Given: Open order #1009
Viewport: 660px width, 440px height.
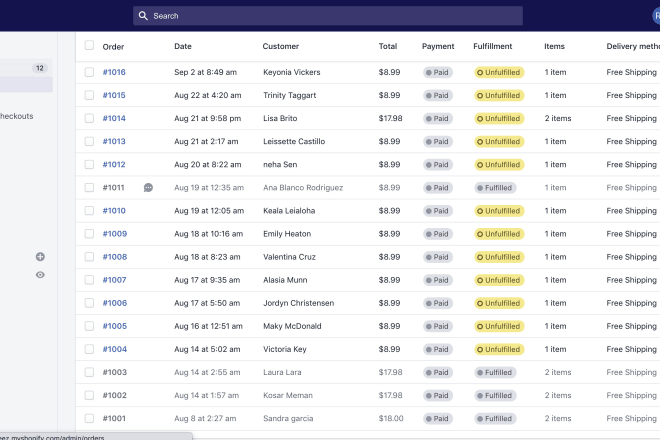Looking at the screenshot, I should (115, 234).
